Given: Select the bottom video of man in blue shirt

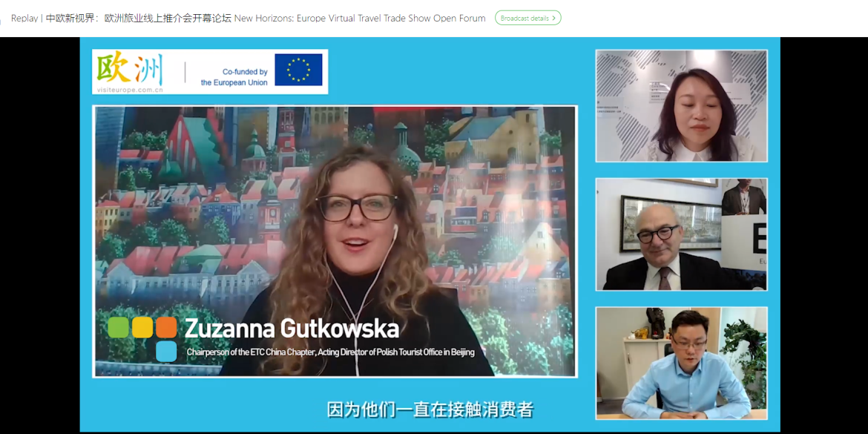Looking at the screenshot, I should tap(681, 363).
